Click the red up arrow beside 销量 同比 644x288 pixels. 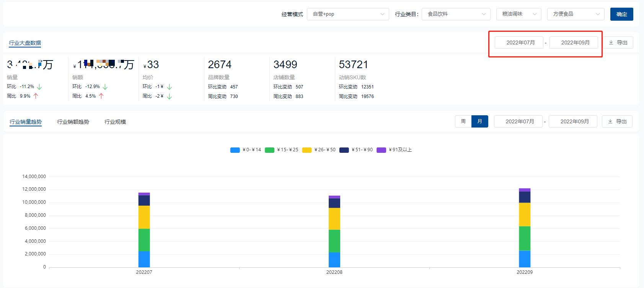36,96
